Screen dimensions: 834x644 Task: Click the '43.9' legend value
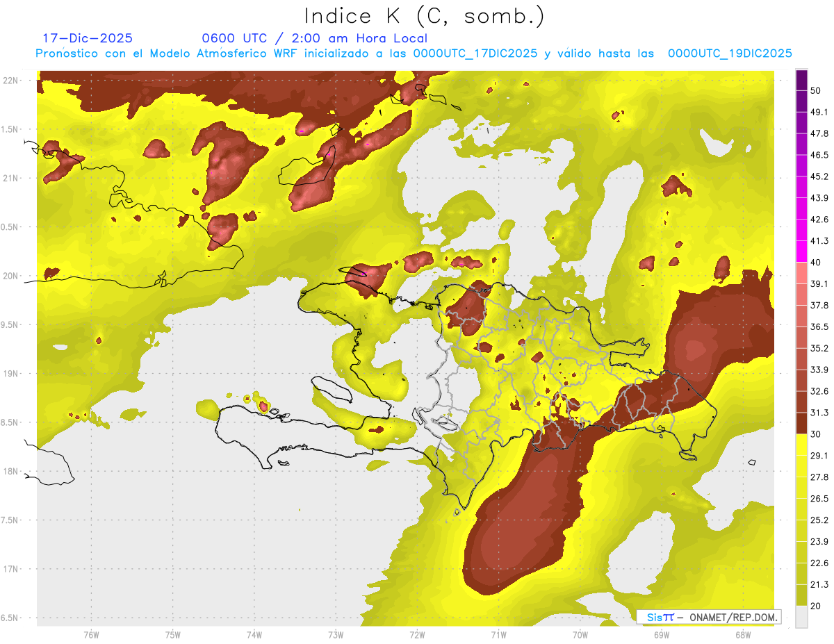[x=819, y=198]
